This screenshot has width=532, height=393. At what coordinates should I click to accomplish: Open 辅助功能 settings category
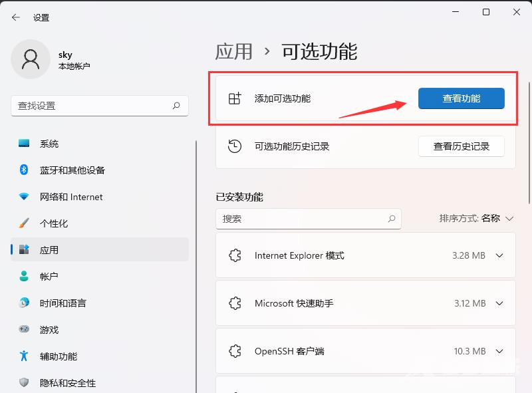click(x=100, y=356)
